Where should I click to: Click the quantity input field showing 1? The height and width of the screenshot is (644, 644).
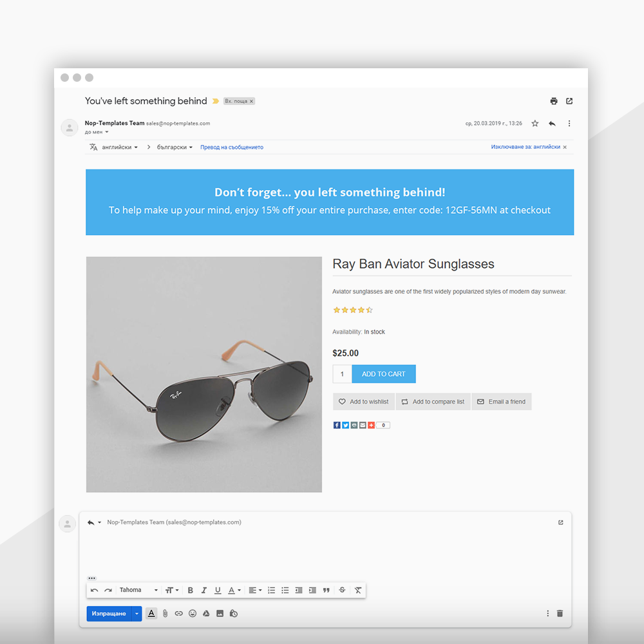click(x=342, y=374)
